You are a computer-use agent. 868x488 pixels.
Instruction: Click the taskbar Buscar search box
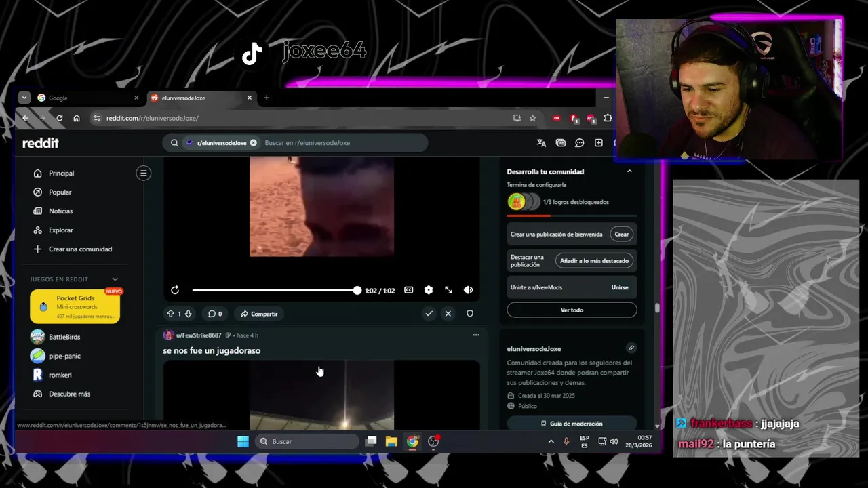tap(307, 441)
